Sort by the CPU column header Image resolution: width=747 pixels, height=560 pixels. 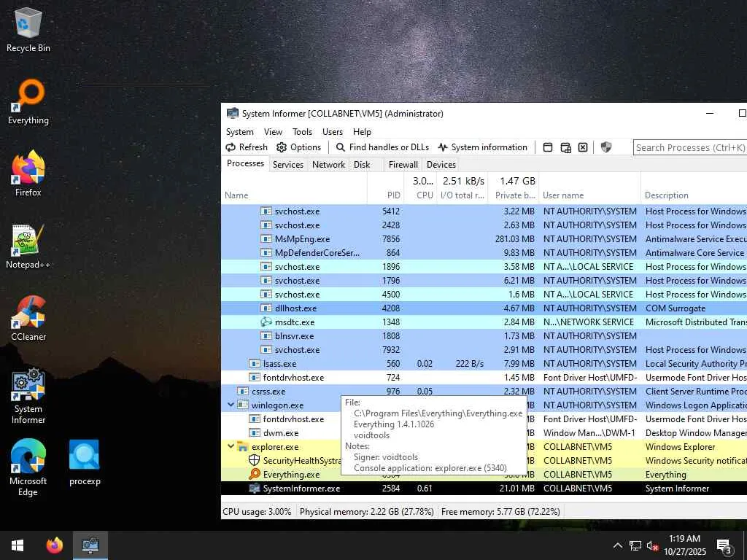click(x=420, y=188)
